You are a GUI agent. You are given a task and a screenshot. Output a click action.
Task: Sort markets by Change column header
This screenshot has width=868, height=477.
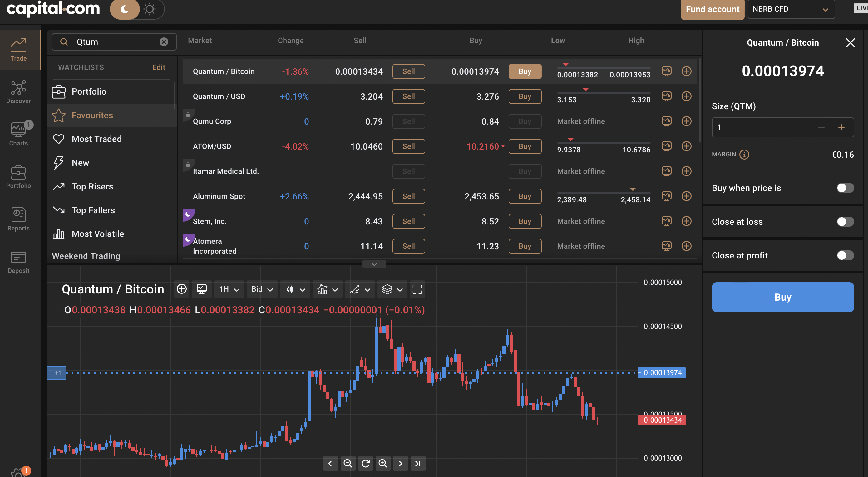coord(290,41)
